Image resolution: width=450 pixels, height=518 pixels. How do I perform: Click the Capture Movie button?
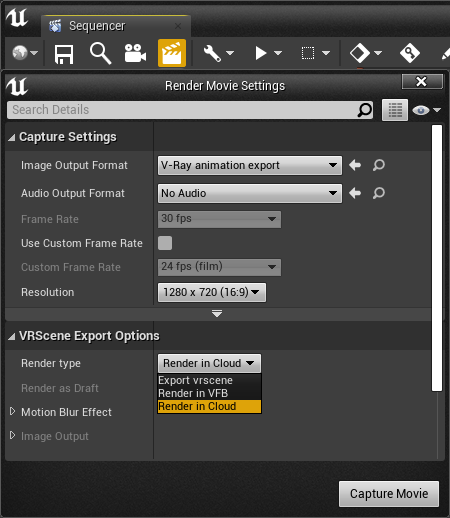pos(389,494)
